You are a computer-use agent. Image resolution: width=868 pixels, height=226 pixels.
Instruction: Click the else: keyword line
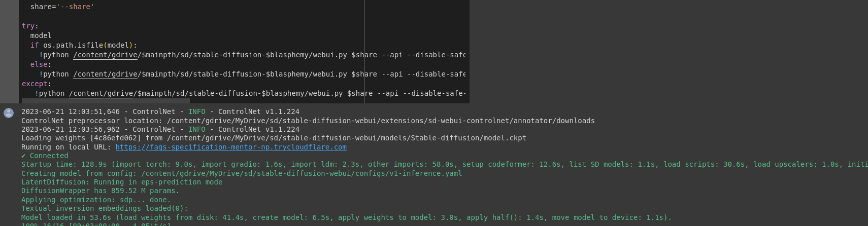click(41, 64)
